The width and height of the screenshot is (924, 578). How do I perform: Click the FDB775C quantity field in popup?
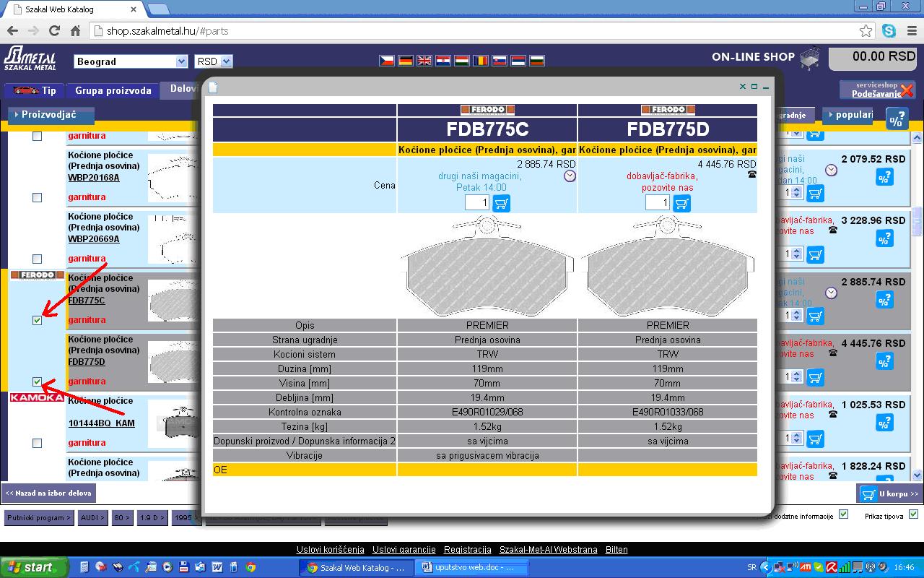[x=477, y=203]
